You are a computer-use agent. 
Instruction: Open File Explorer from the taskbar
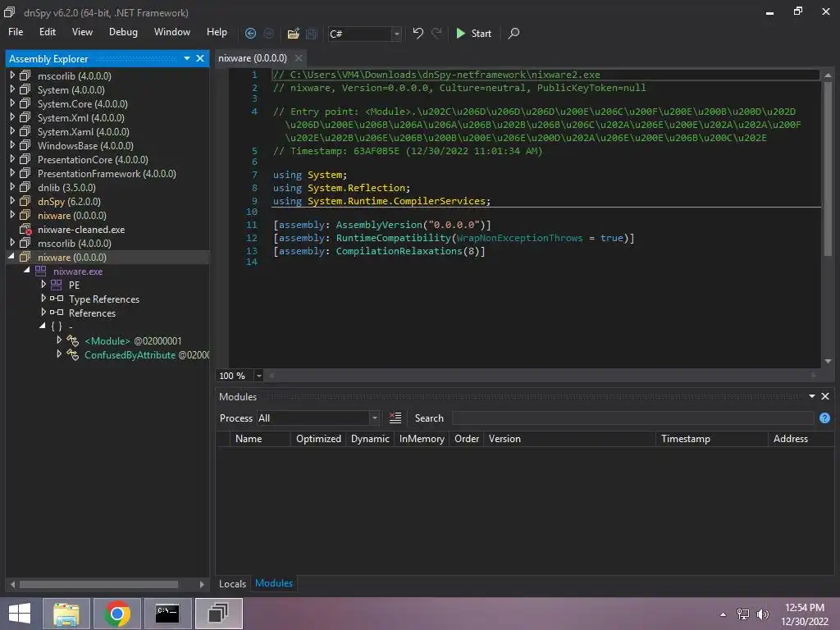[66, 614]
